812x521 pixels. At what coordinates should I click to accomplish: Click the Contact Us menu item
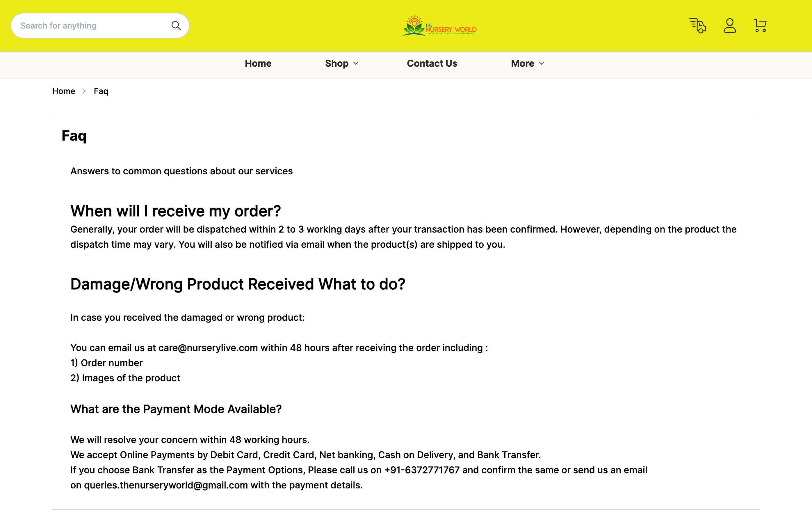(432, 63)
